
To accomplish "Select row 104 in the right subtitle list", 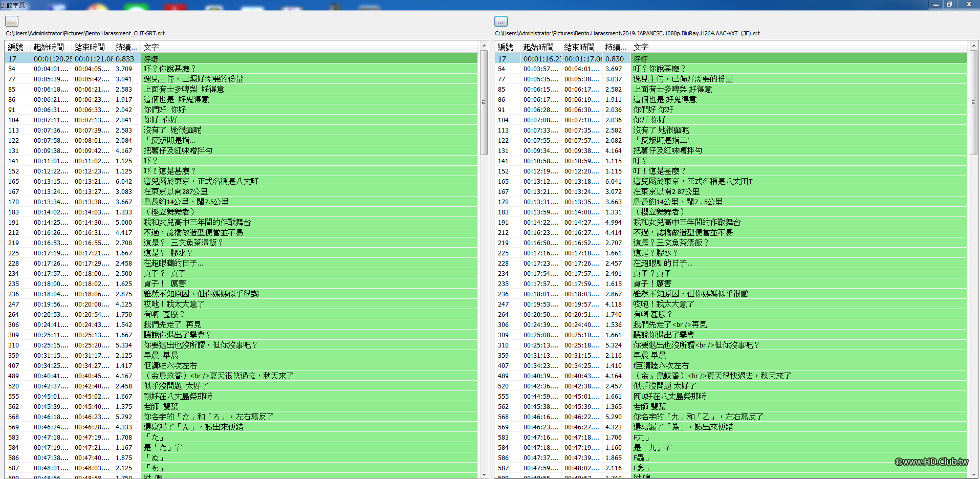I will 731,120.
